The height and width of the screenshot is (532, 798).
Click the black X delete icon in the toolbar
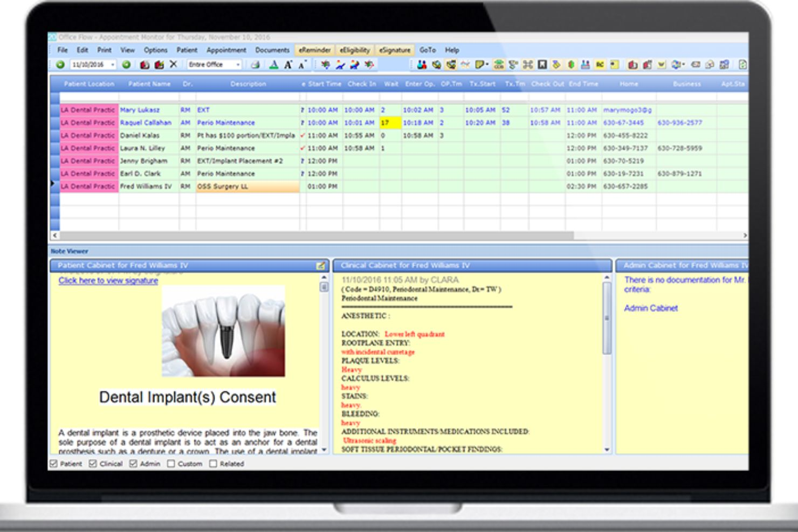click(x=173, y=65)
